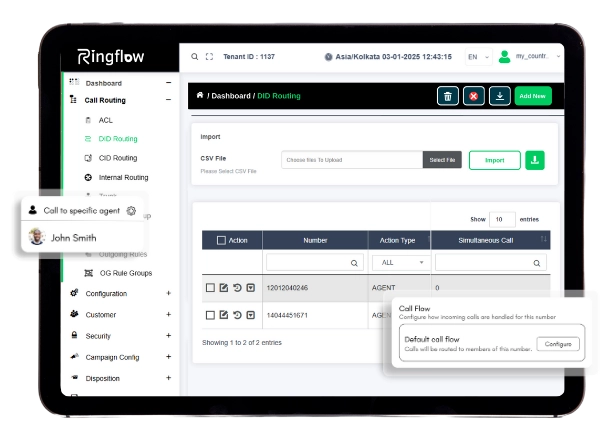This screenshot has height=440, width=610.
Task: Click the Configure button for Default call flow
Action: [x=558, y=344]
